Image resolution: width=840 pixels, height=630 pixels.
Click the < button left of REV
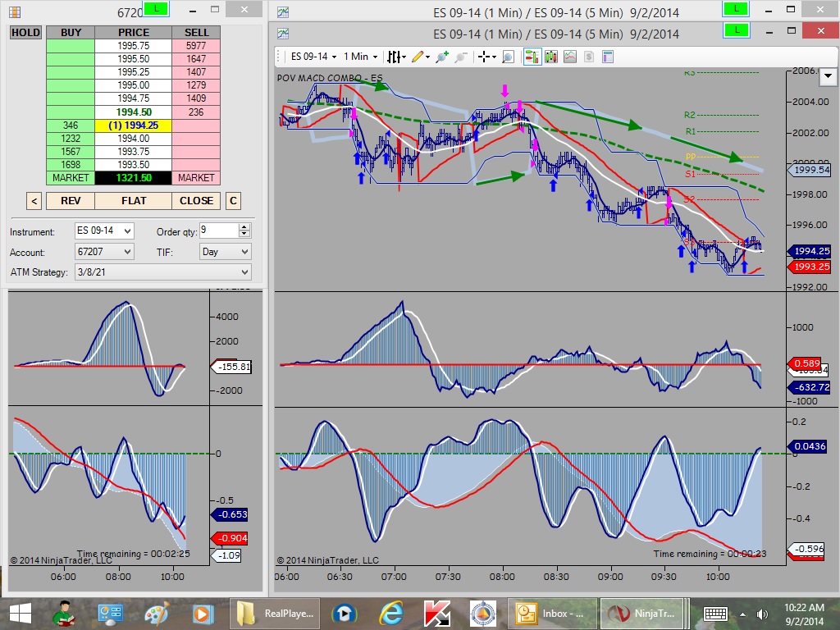[34, 201]
